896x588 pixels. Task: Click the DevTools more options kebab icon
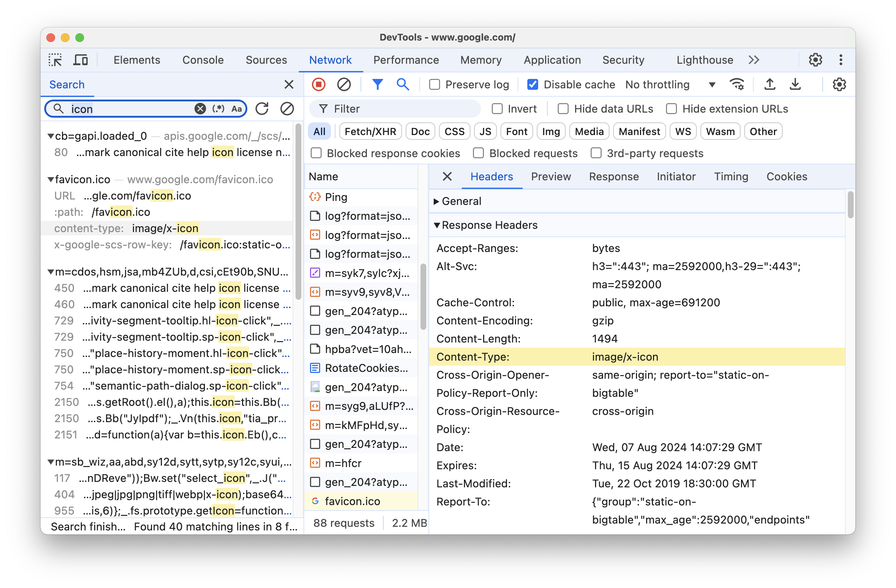point(840,59)
